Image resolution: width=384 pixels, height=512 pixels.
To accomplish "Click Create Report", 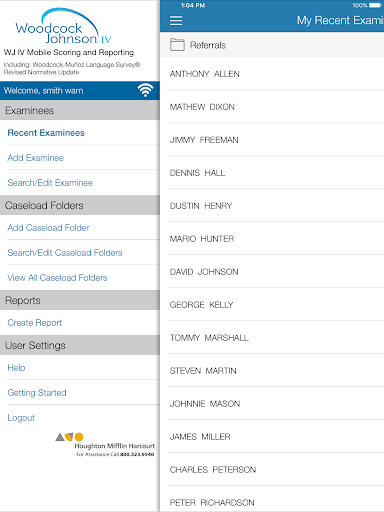I will click(35, 323).
